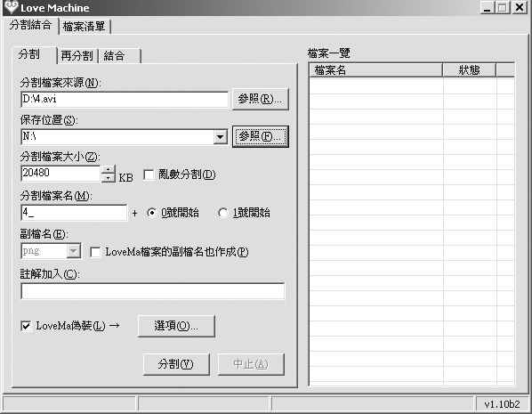Click the Love Machine heart icon in title bar
Viewport: 532px width, 414px height.
click(x=12, y=7)
